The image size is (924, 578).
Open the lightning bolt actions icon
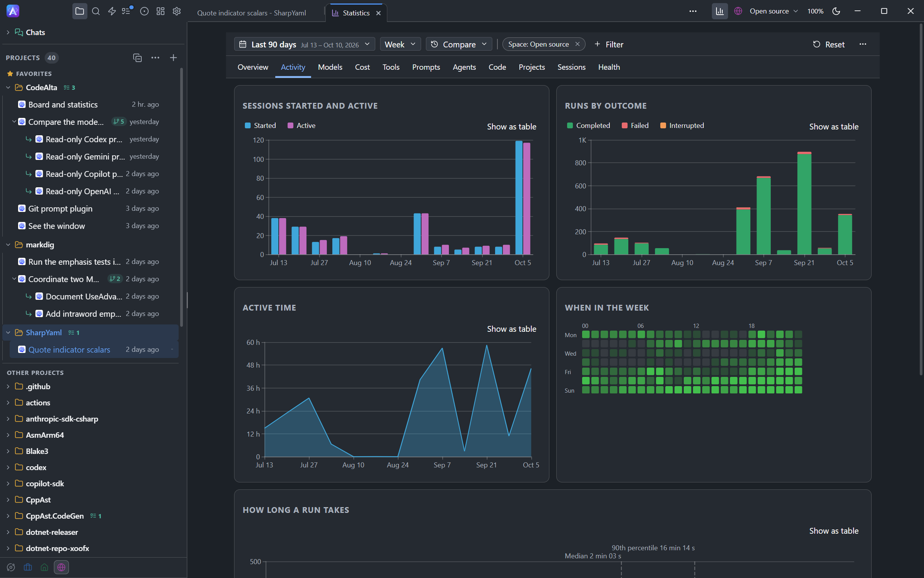point(112,11)
